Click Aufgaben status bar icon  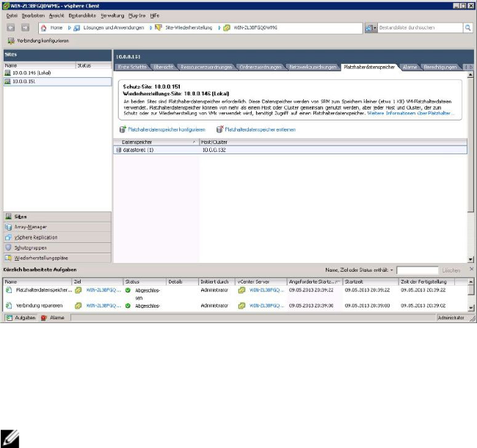(x=10, y=318)
